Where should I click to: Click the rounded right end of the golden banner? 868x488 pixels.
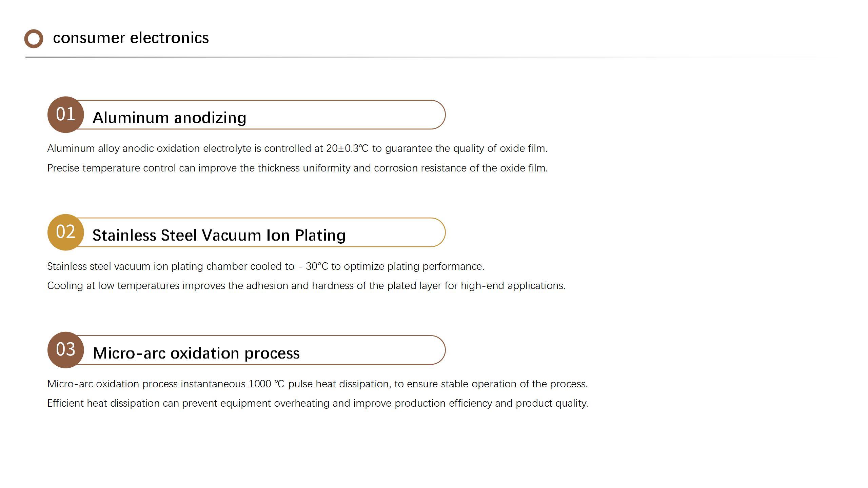[x=438, y=232]
